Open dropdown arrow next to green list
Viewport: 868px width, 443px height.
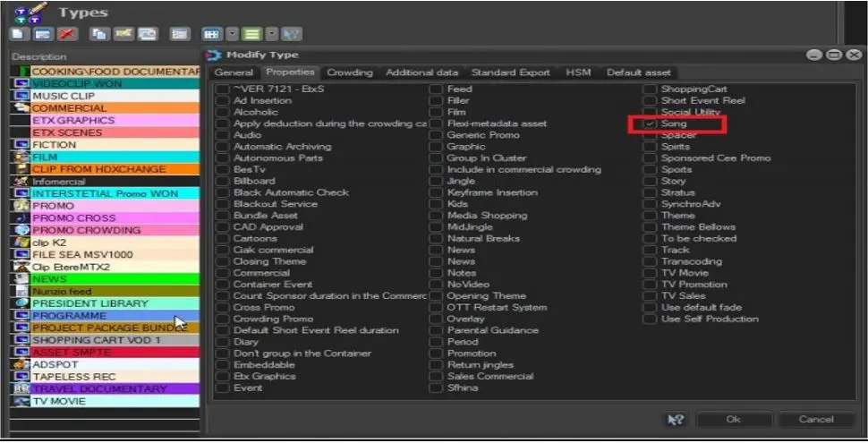[x=272, y=34]
